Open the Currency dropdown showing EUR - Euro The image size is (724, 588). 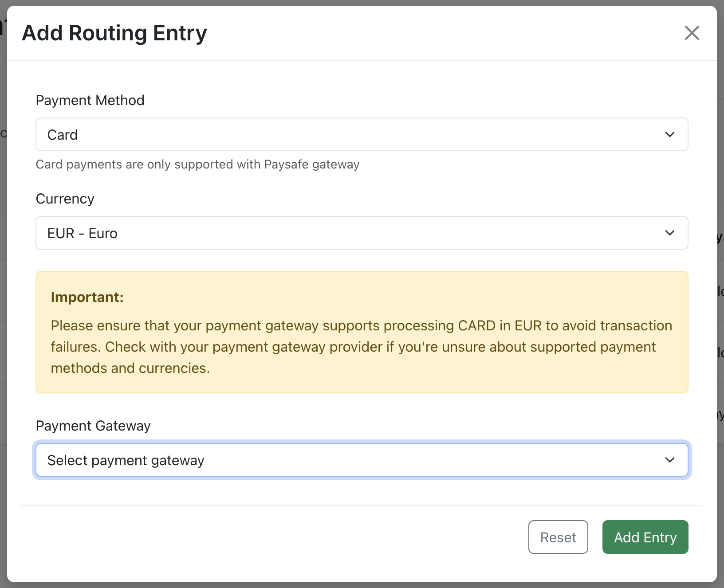362,233
